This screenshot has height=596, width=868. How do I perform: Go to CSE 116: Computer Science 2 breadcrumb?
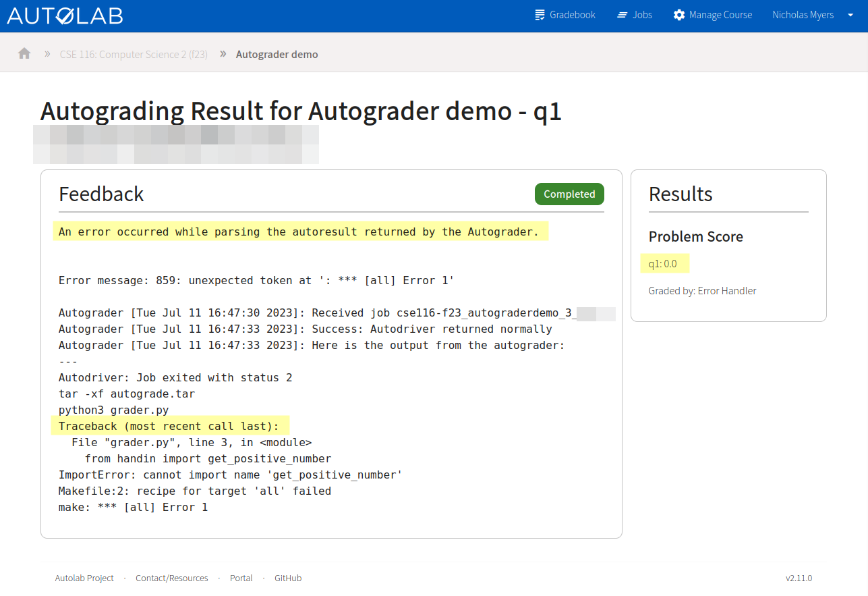pyautogui.click(x=134, y=54)
